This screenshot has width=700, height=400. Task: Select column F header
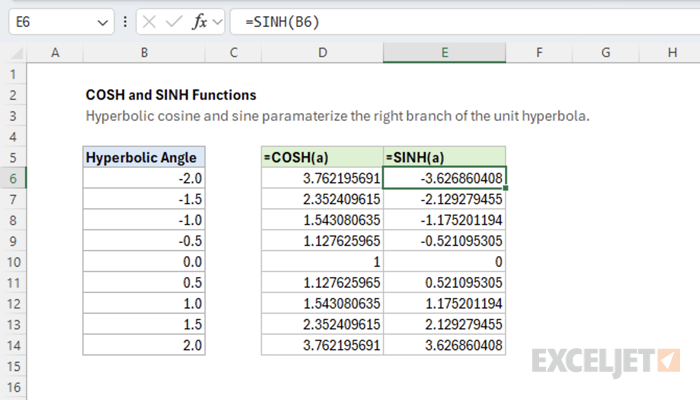click(539, 53)
